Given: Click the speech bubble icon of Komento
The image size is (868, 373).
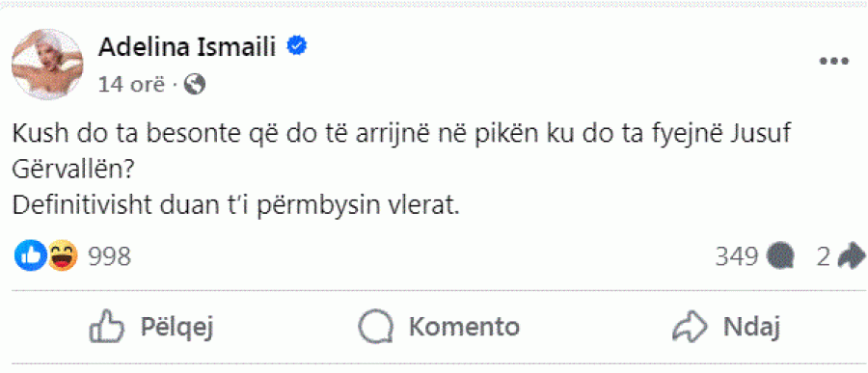Looking at the screenshot, I should (x=376, y=327).
